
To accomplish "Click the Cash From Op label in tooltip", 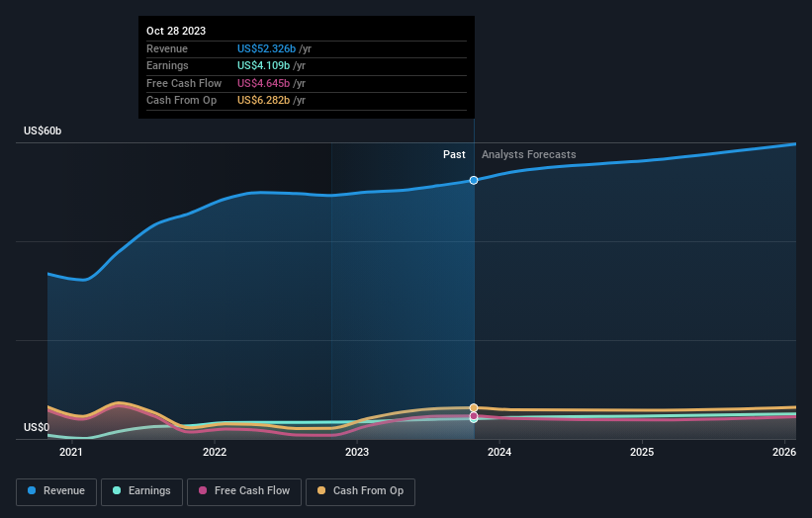I will (x=181, y=101).
